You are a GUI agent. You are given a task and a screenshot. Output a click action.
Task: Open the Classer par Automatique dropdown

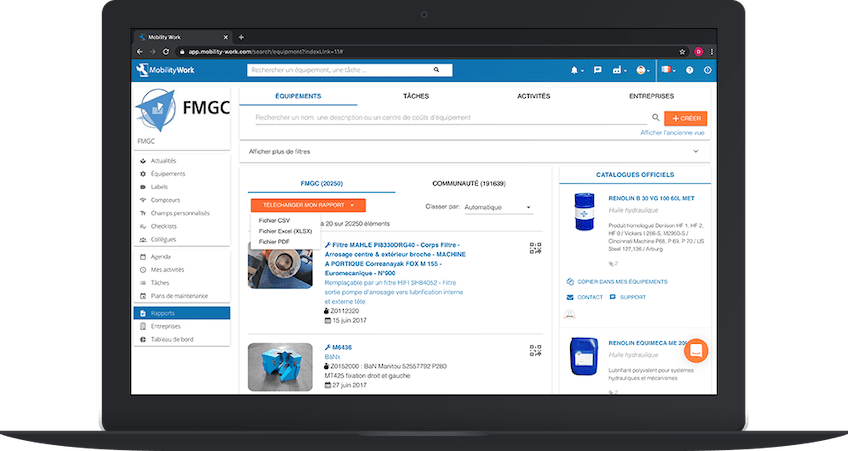[x=498, y=207]
